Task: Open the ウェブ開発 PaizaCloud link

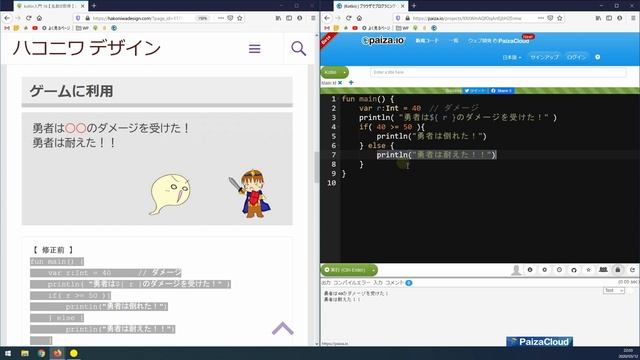Action: (x=498, y=40)
